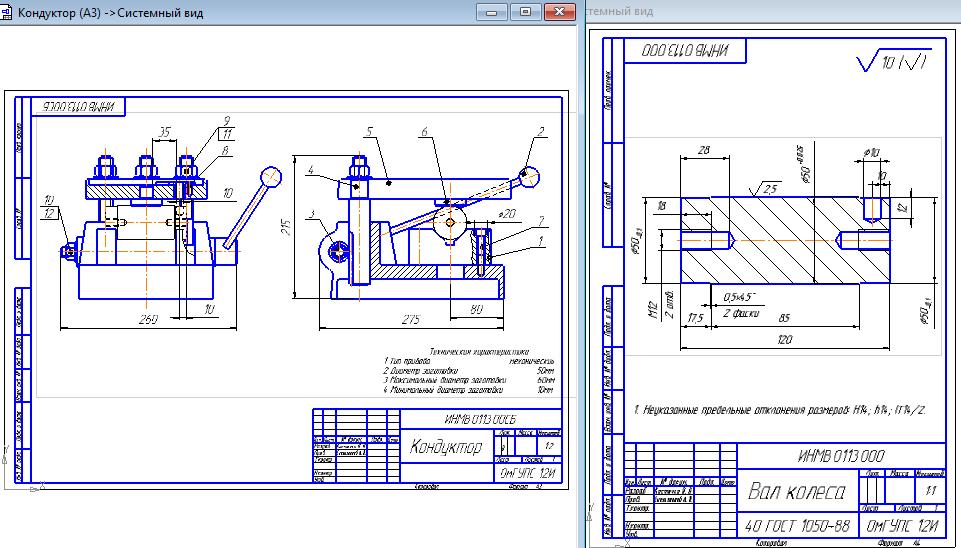Select the Кондуктор name in the title block
This screenshot has width=961, height=548.
pyautogui.click(x=446, y=446)
